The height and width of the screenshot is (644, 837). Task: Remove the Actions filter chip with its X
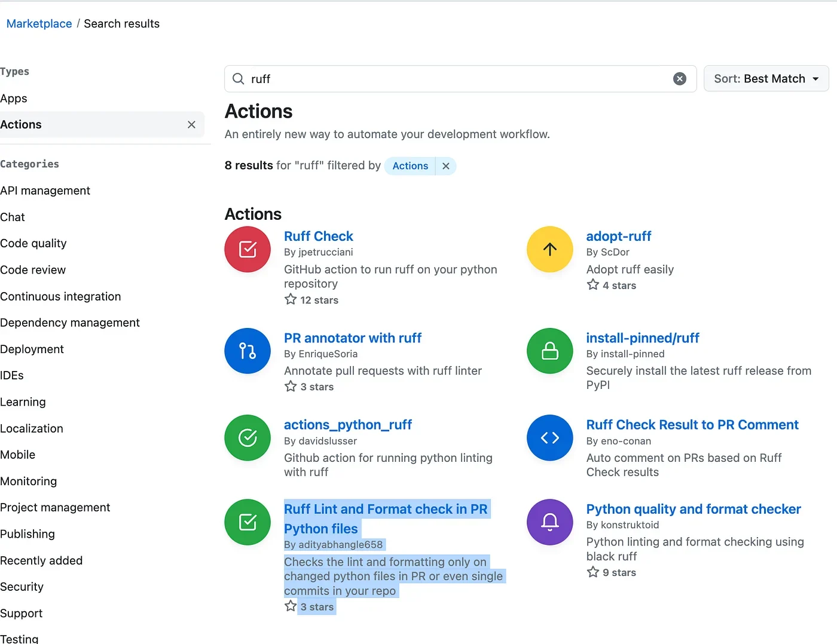pos(446,166)
